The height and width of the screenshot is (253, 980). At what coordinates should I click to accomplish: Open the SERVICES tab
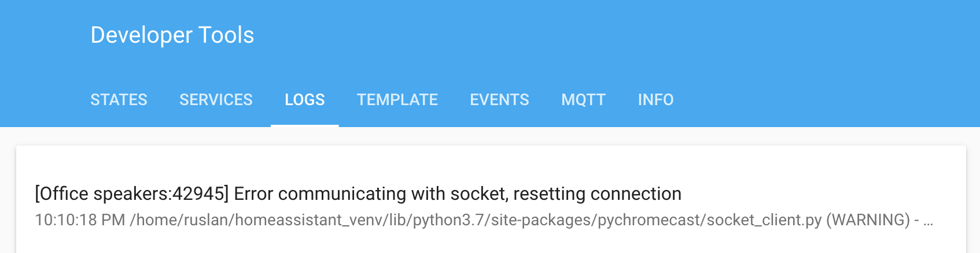point(216,100)
